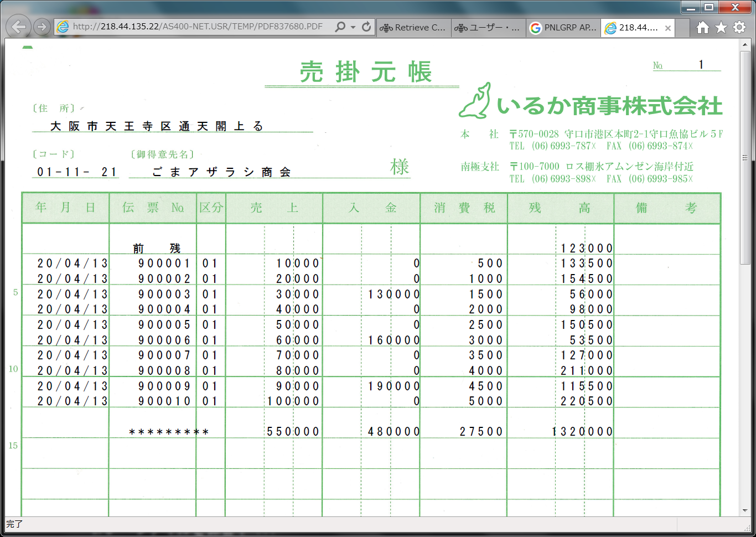756x537 pixels.
Task: Open the Tools gear icon
Action: pos(739,27)
